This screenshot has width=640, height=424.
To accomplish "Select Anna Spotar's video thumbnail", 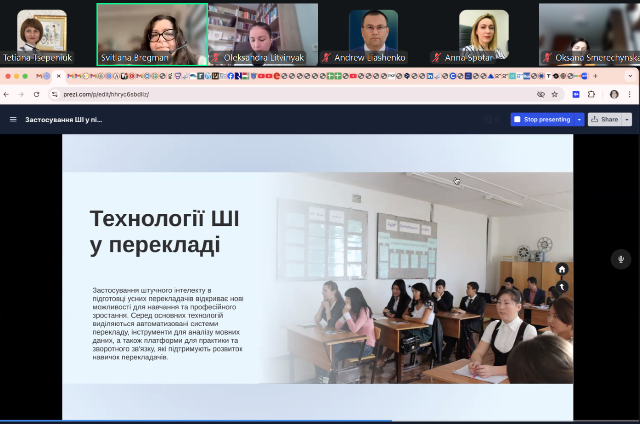I will (x=484, y=35).
